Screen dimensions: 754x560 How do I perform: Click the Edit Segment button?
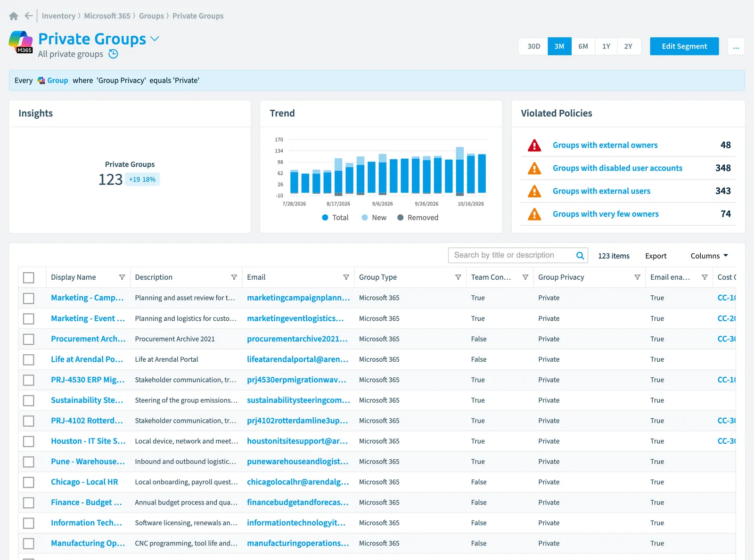tap(684, 46)
